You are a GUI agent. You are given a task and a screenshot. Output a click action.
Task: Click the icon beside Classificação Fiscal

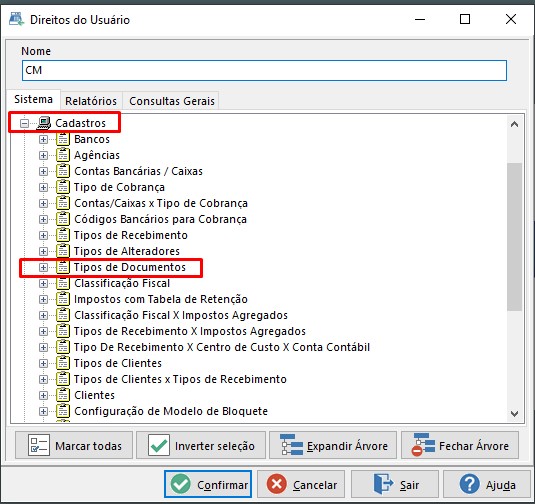(x=63, y=283)
